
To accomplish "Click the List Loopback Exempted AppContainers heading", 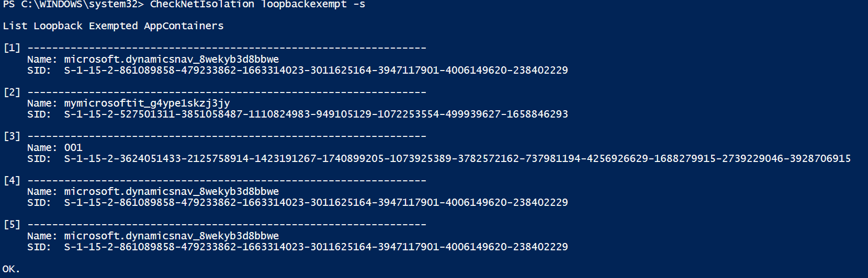I will 113,26.
